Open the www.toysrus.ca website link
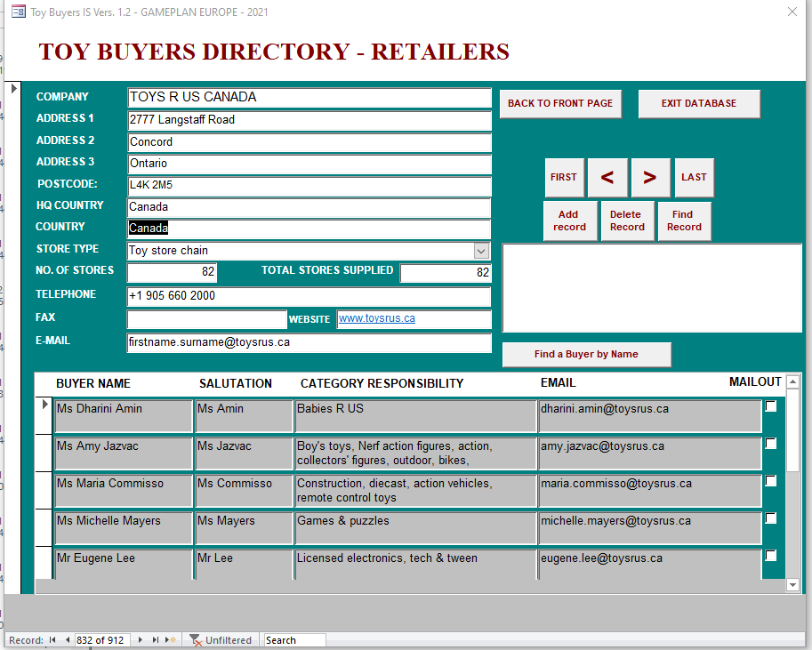This screenshot has height=650, width=812. (377, 318)
